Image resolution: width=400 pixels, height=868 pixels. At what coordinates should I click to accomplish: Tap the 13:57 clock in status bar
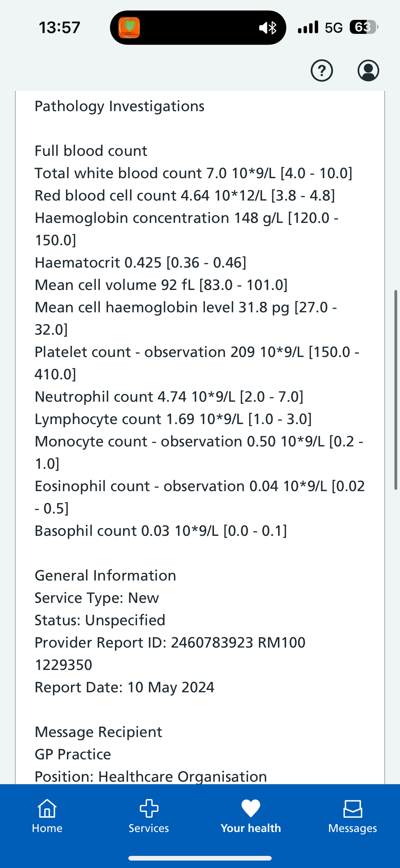(60, 27)
